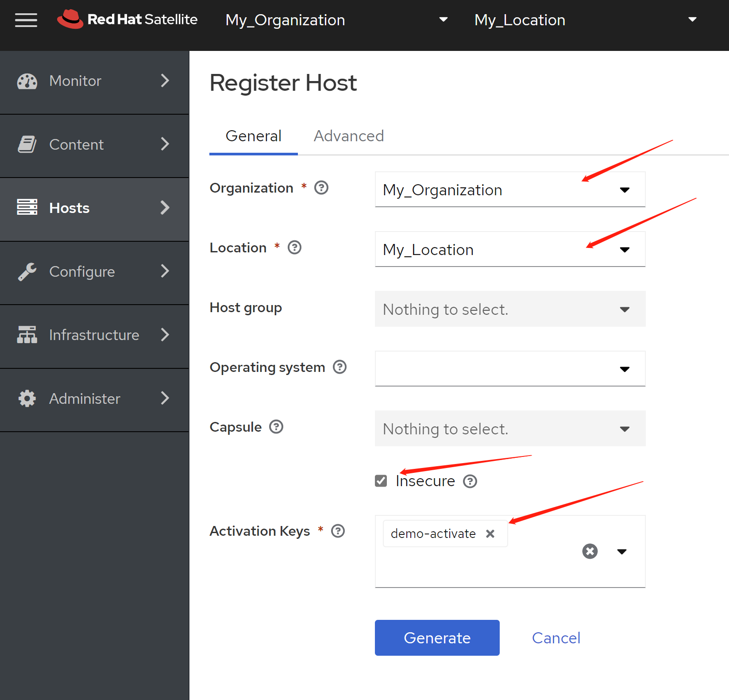Click the Red Hat Satellite logo

[x=127, y=19]
